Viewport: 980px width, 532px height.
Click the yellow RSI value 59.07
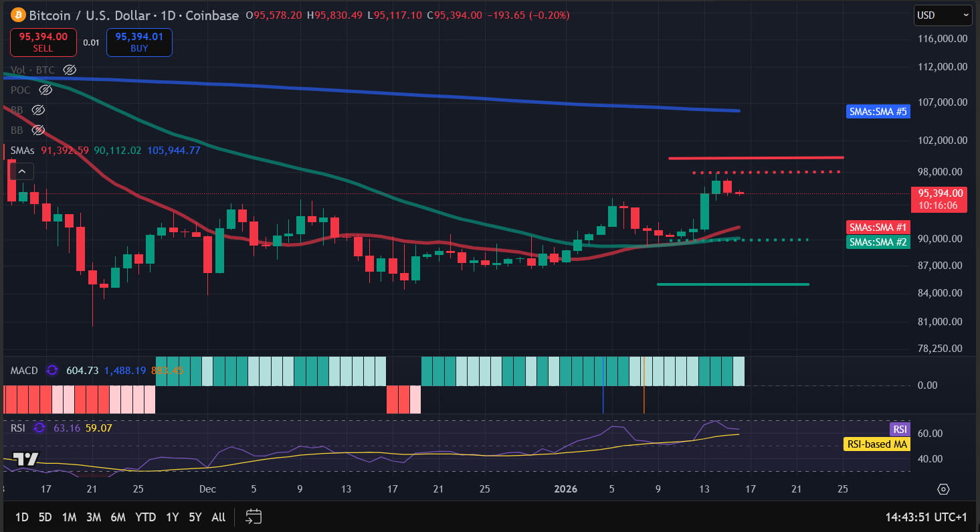coord(98,428)
